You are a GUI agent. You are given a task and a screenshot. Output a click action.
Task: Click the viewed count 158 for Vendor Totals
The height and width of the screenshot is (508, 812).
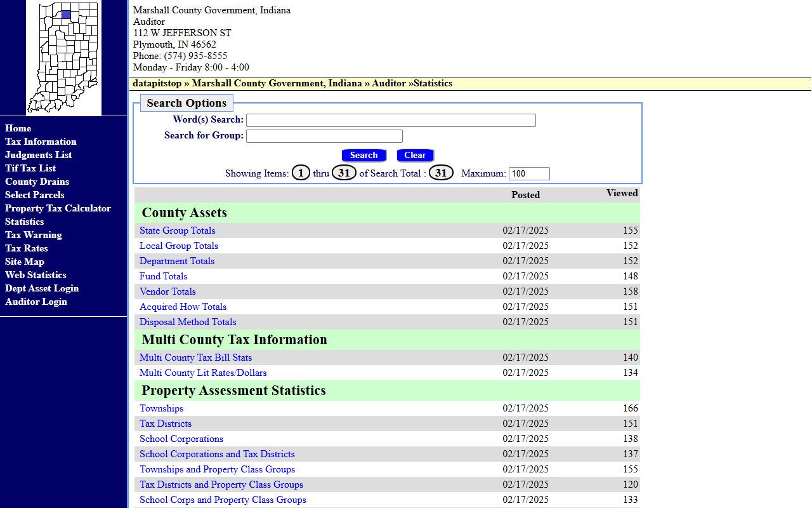coord(631,291)
